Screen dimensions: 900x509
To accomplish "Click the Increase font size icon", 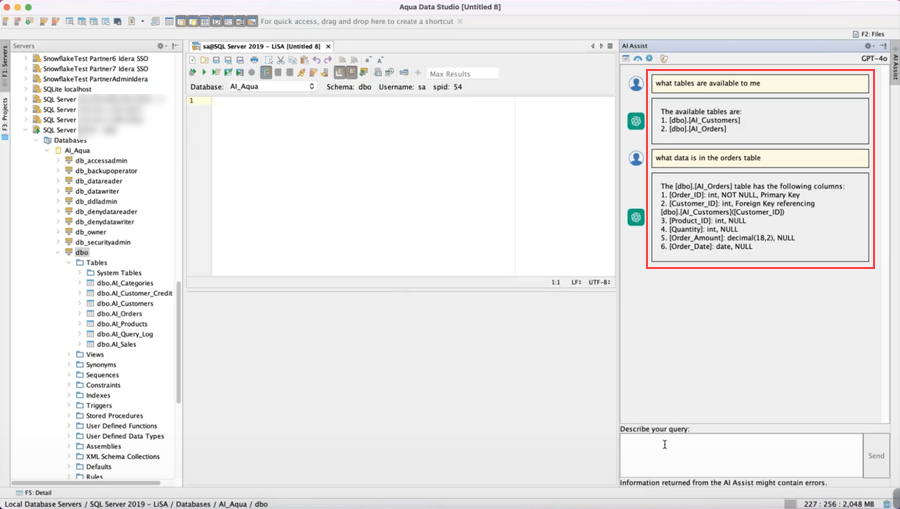I will tap(380, 60).
